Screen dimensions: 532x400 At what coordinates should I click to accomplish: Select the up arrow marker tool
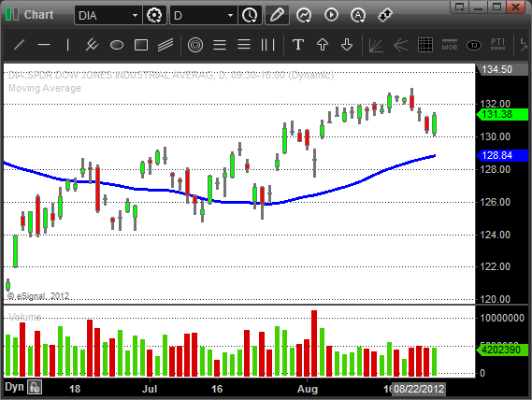(x=323, y=45)
